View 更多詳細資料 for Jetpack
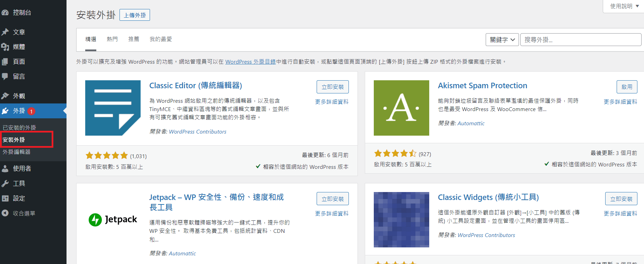This screenshot has height=264, width=644. [x=332, y=213]
